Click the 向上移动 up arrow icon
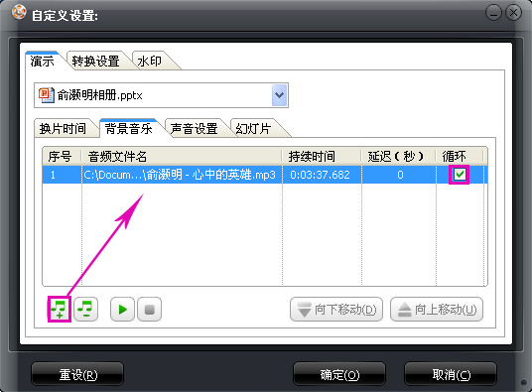Image resolution: width=532 pixels, height=392 pixels. tap(404, 310)
